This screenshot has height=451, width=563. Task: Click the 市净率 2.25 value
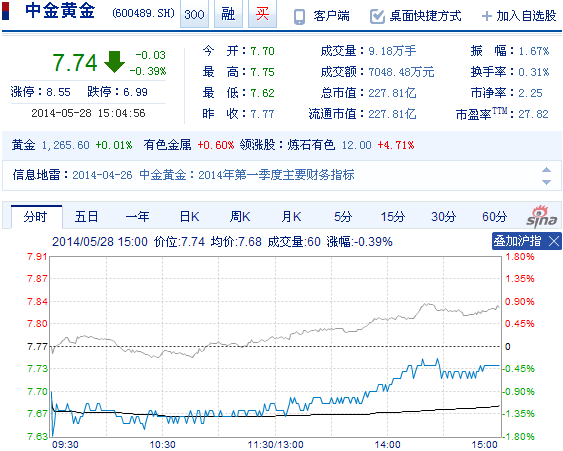point(530,93)
